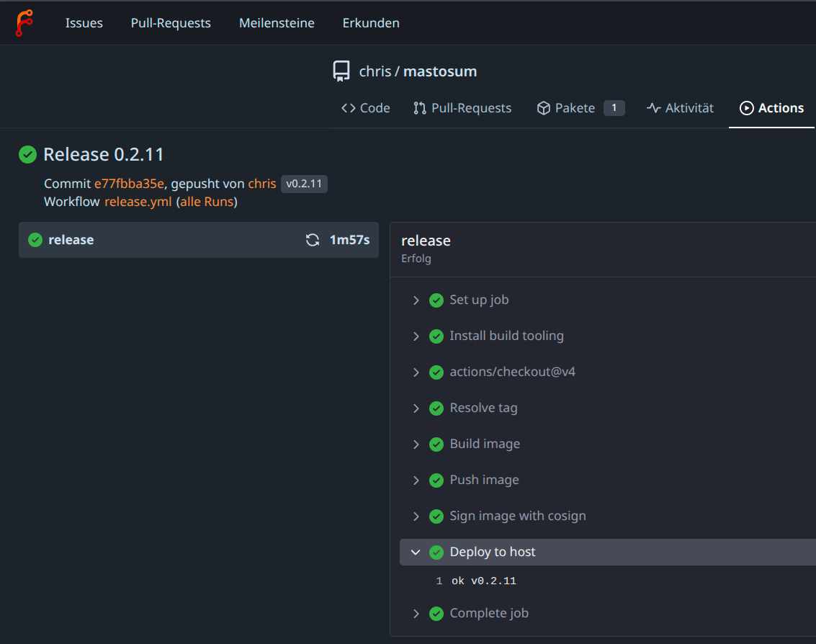Screen dimensions: 816x644
Task: Click the Pakete box icon
Action: pyautogui.click(x=543, y=108)
